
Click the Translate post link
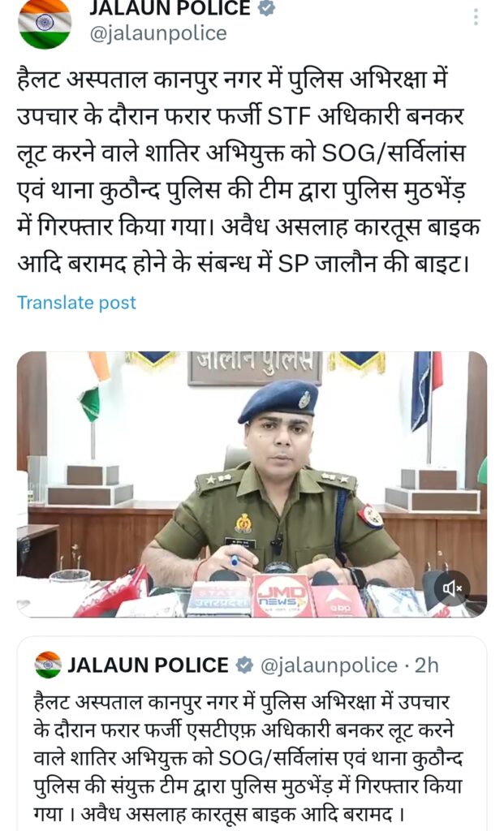76,303
